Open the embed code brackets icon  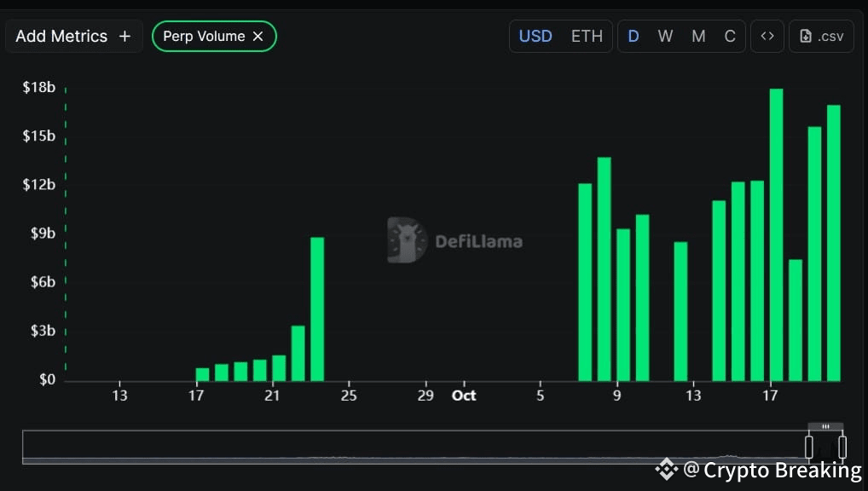(x=767, y=37)
